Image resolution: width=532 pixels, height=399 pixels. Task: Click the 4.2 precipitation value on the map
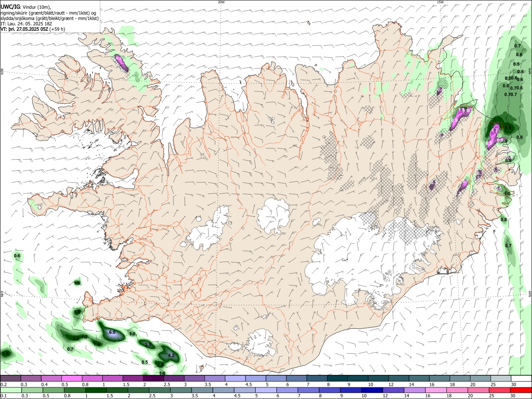tap(171, 356)
